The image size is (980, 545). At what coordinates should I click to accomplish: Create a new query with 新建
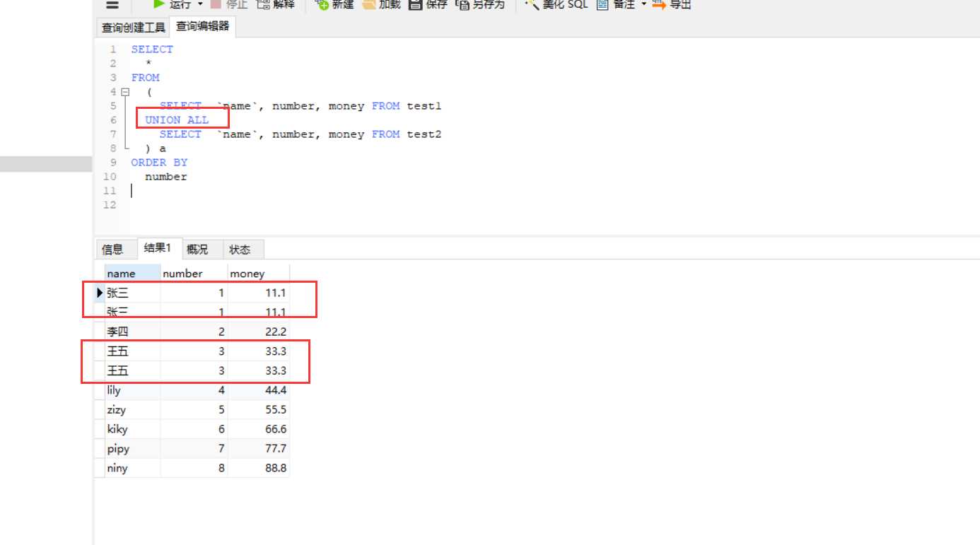tap(334, 4)
